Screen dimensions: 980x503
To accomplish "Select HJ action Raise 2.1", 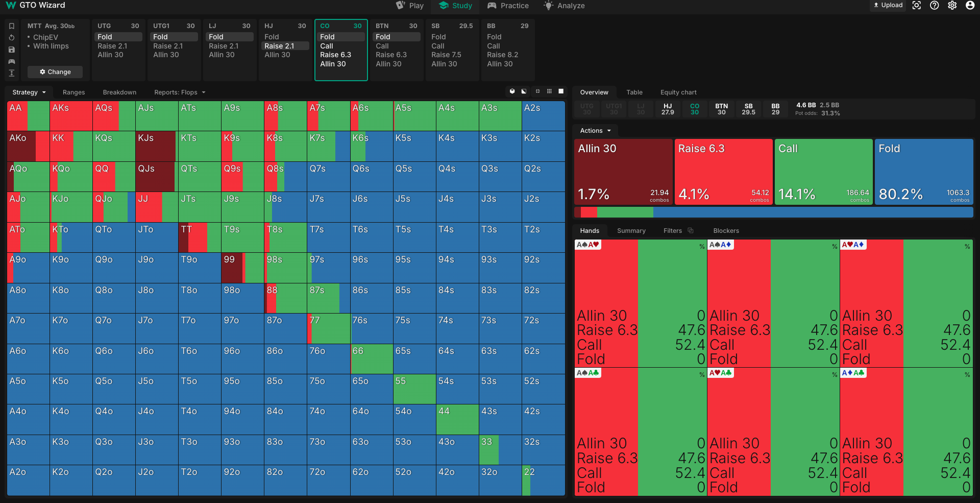I will point(285,46).
